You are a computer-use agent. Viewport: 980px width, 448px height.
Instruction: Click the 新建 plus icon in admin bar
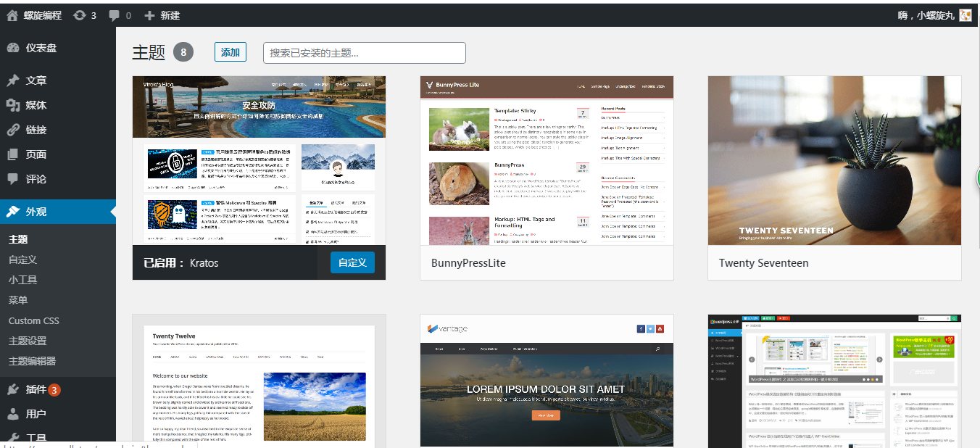pyautogui.click(x=148, y=14)
